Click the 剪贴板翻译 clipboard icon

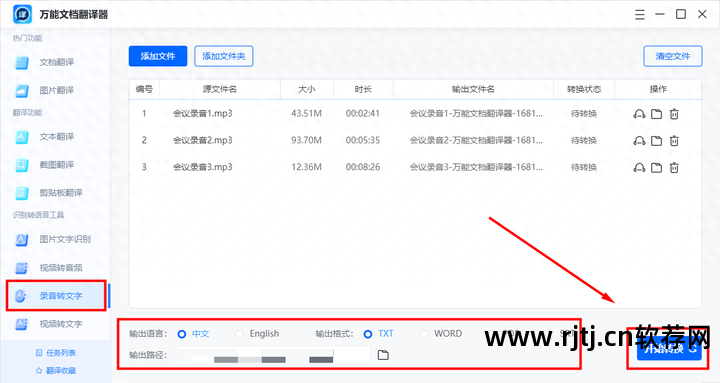click(22, 193)
